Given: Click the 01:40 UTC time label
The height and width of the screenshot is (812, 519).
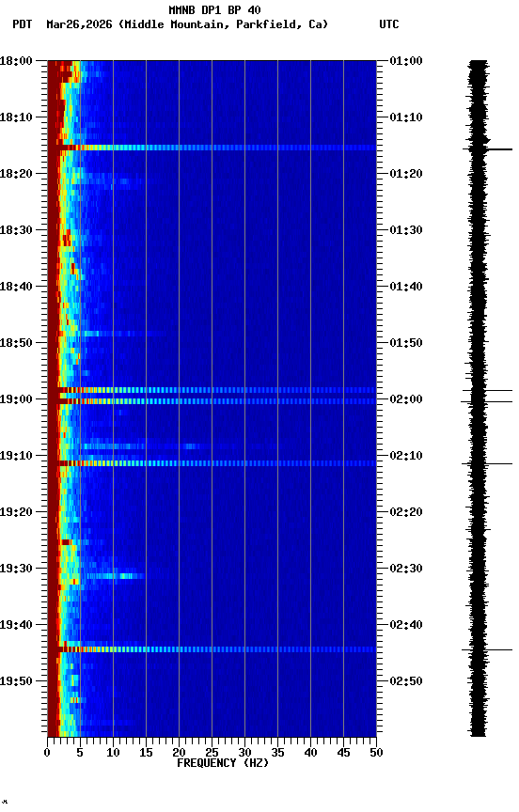Looking at the screenshot, I should coord(406,287).
